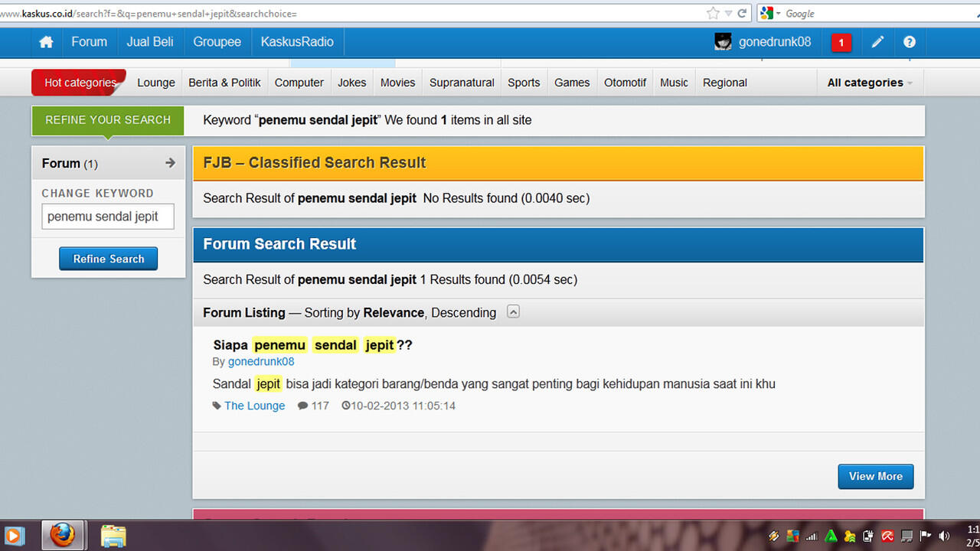The height and width of the screenshot is (551, 980).
Task: Open the KaskusRadio menu item
Action: click(297, 42)
